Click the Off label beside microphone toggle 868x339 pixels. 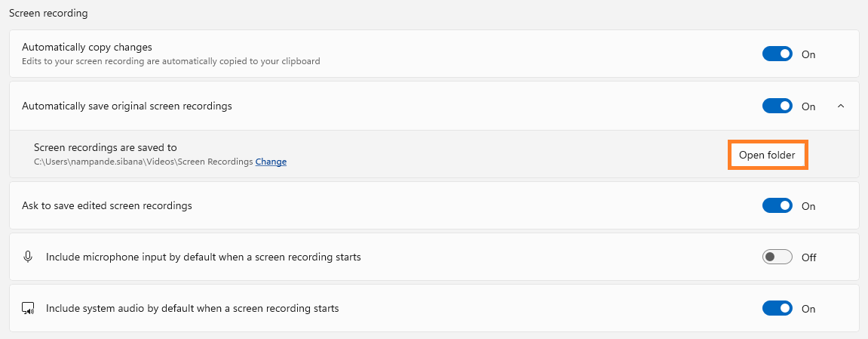coord(809,257)
